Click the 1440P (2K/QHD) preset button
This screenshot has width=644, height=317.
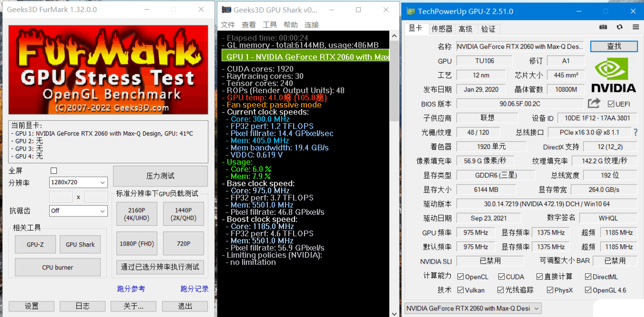pyautogui.click(x=183, y=214)
